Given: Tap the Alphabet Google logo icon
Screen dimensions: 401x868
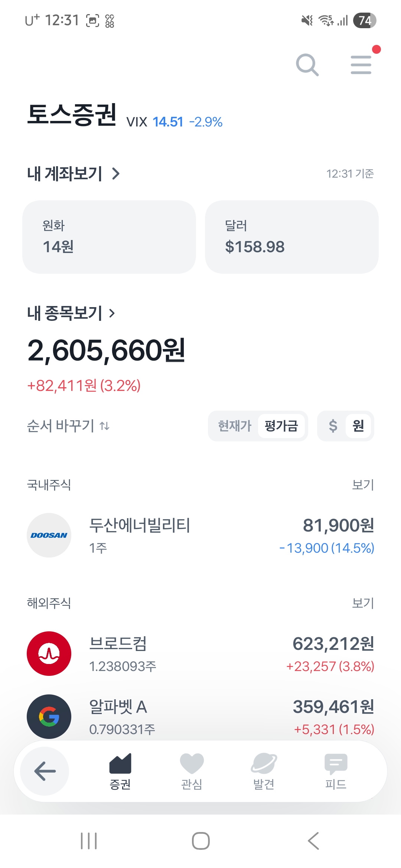Looking at the screenshot, I should pos(49,717).
